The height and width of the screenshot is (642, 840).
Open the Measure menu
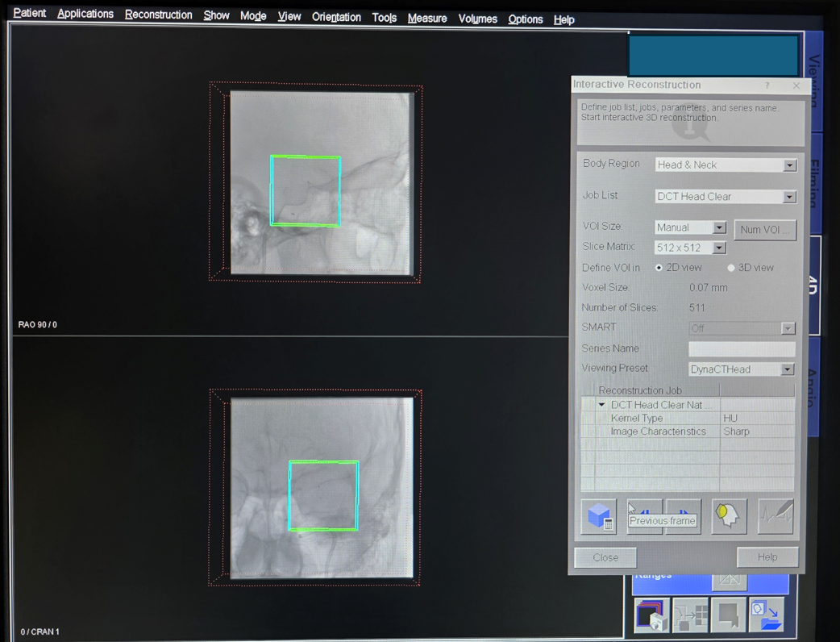point(426,18)
